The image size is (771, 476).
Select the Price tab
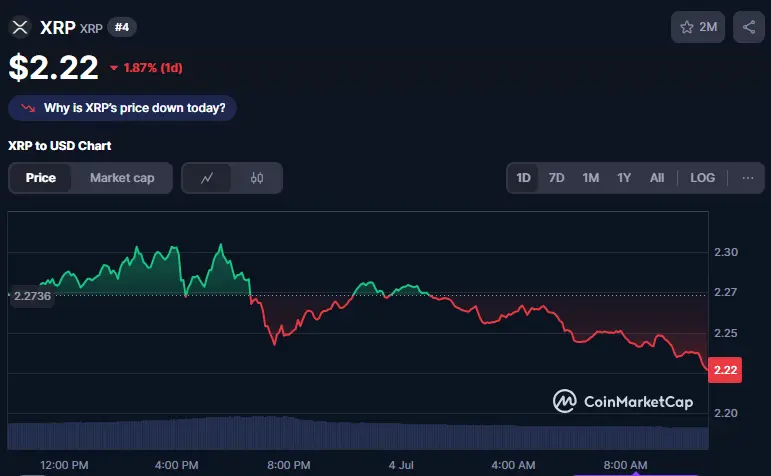point(40,178)
